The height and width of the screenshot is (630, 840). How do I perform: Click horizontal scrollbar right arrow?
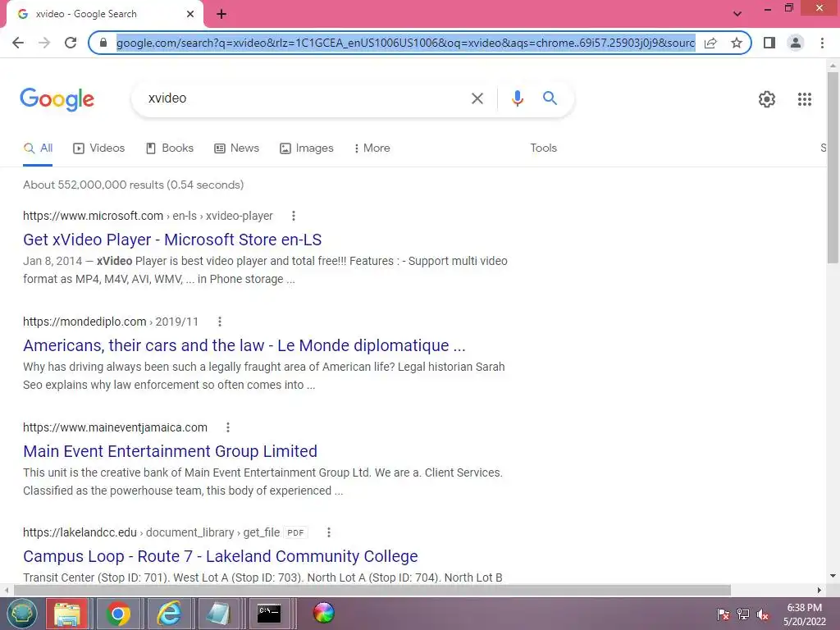[x=819, y=590]
